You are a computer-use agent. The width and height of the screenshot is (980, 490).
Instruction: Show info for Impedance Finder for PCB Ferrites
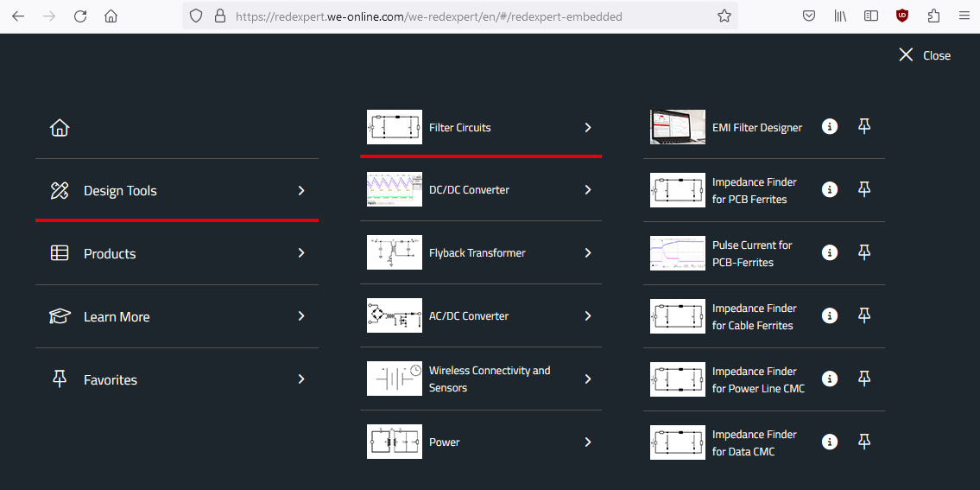tap(830, 189)
